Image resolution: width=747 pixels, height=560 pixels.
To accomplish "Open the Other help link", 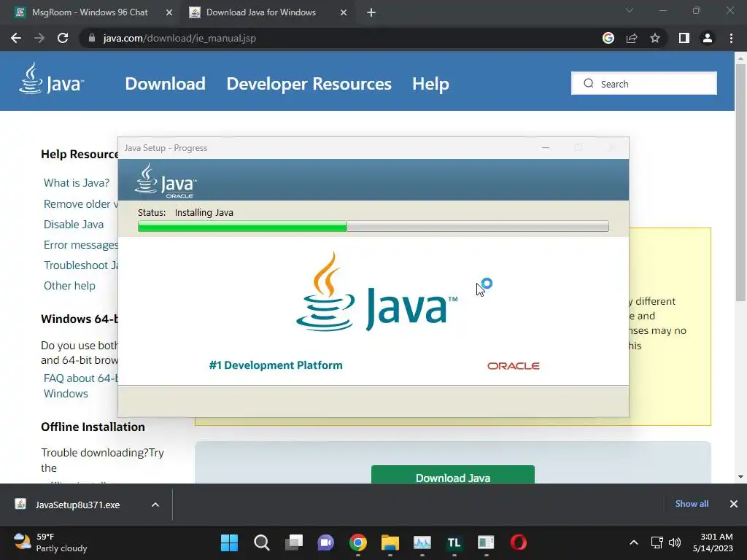I will pos(69,286).
